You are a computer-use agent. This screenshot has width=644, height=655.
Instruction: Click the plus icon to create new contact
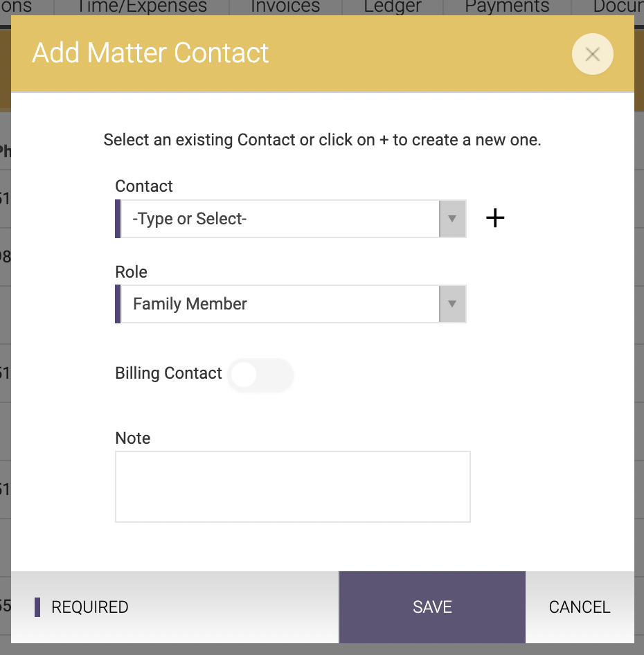pyautogui.click(x=495, y=218)
